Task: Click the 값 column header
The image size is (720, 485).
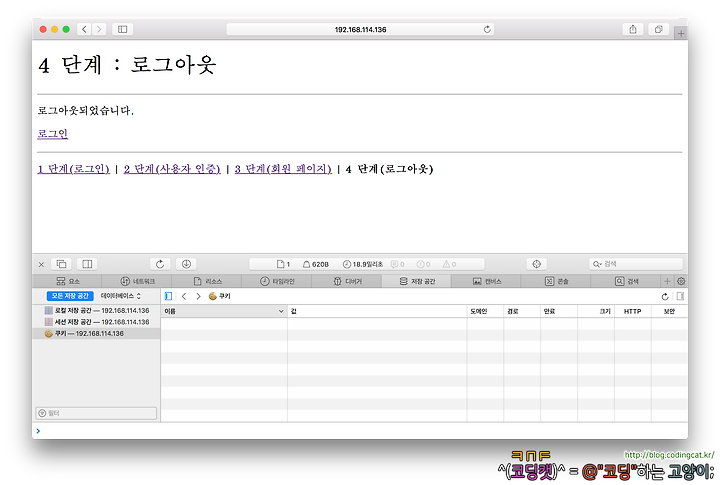Action: coord(377,311)
